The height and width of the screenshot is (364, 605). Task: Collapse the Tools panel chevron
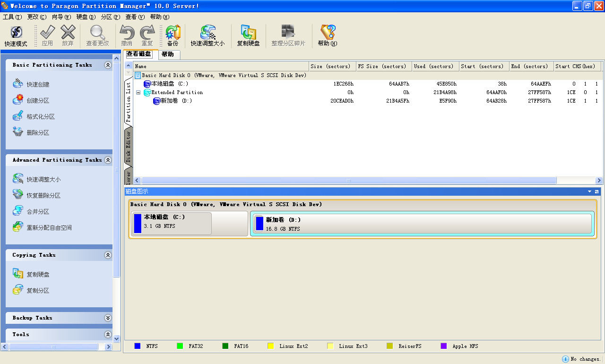(108, 335)
